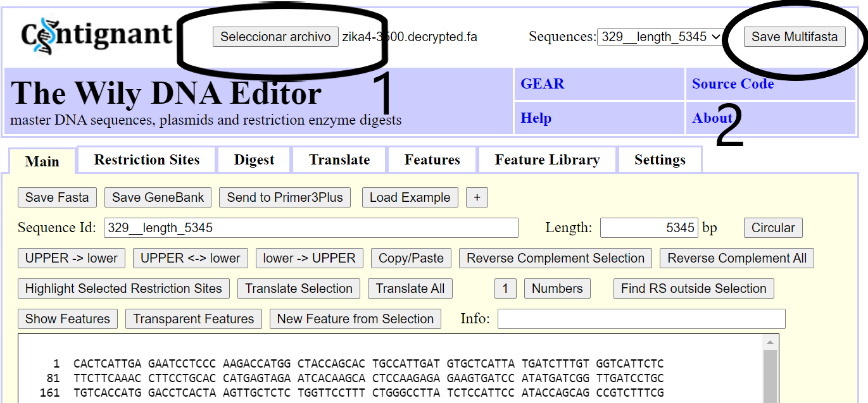Switch to the Restriction Sites tab

[x=147, y=160]
